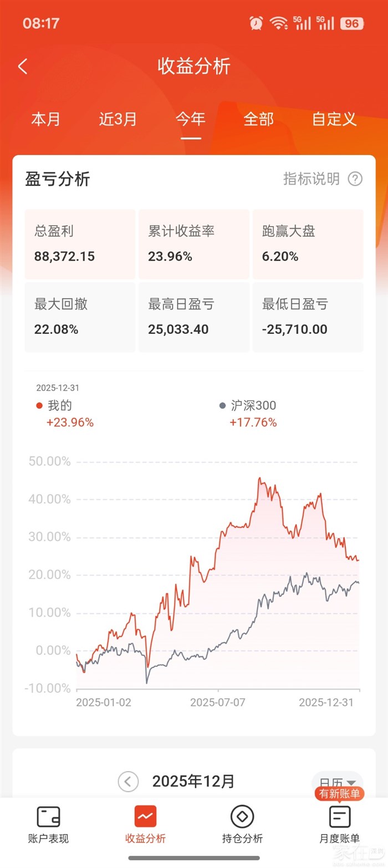
Task: Tap the 有新账单 notification badge
Action: tap(340, 794)
